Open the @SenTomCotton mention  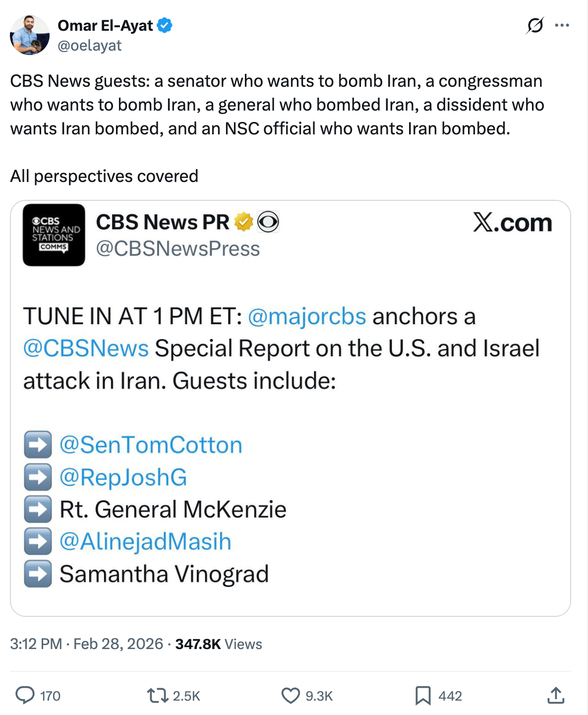click(151, 445)
